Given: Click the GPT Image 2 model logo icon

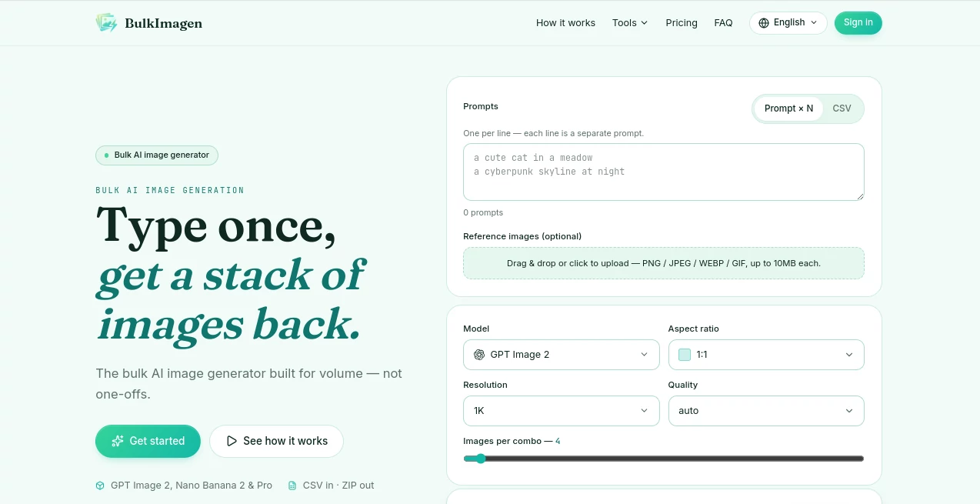Looking at the screenshot, I should point(479,355).
